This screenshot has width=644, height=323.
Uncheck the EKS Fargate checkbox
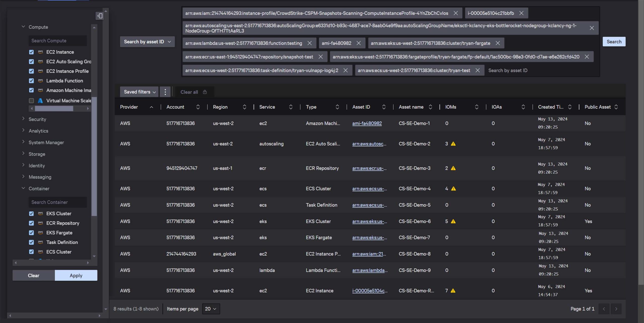click(31, 233)
